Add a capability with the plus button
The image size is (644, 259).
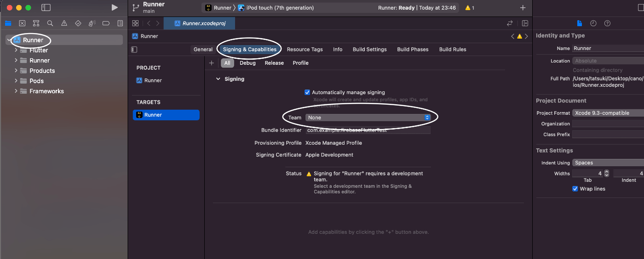point(212,63)
